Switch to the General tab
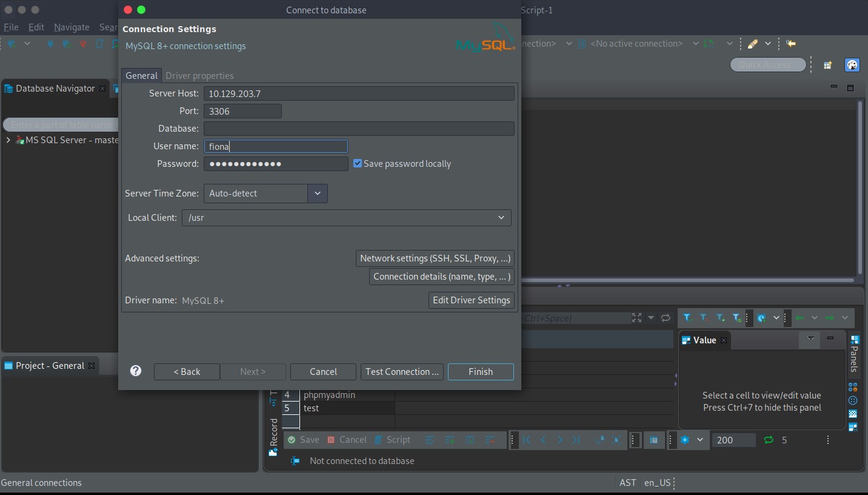 pyautogui.click(x=141, y=75)
